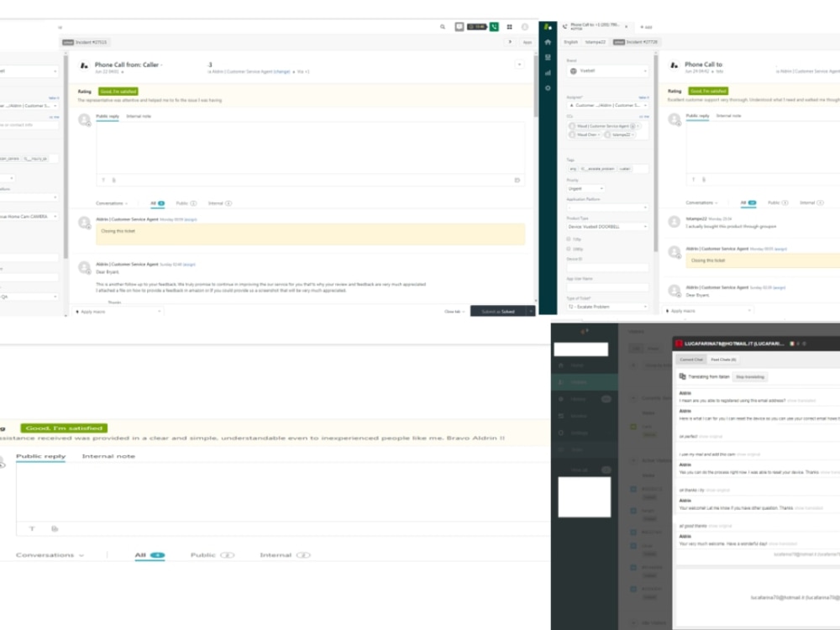Viewport: 840px width, 630px height.
Task: Click the Zendesk logo in the dark green sidebar
Action: click(548, 27)
